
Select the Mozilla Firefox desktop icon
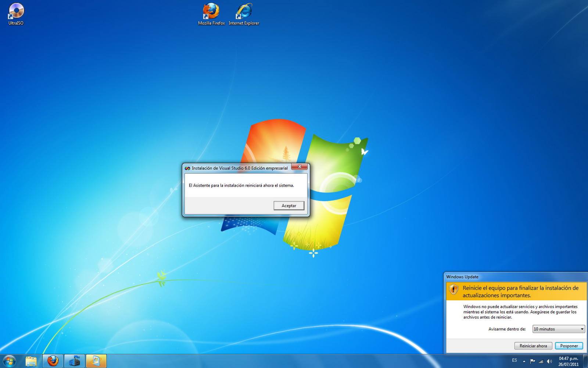tap(211, 14)
